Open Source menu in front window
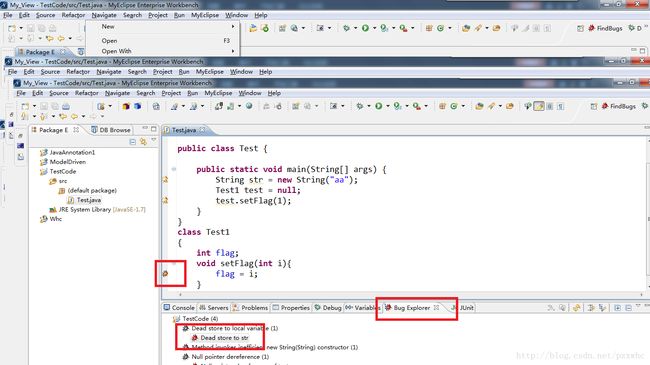The width and height of the screenshot is (650, 365). pyautogui.click(x=59, y=93)
